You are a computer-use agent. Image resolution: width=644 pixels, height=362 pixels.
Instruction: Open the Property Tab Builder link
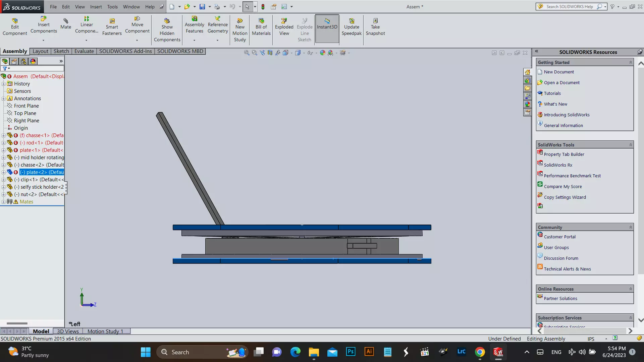point(564,155)
